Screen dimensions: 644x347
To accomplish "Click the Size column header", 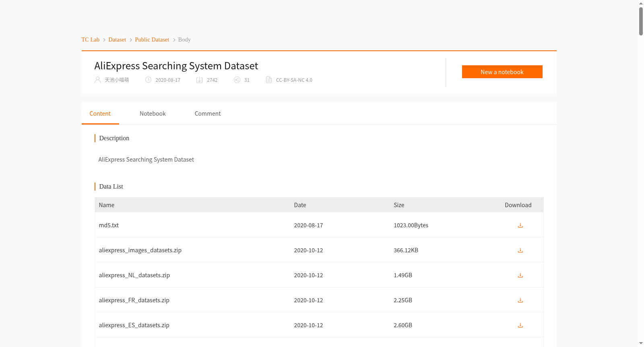I will [x=399, y=205].
